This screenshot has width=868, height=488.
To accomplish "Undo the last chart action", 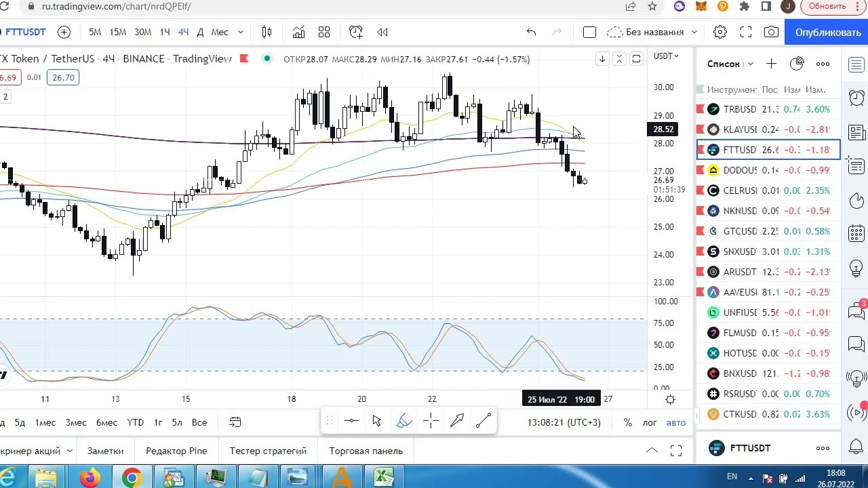I will [x=531, y=32].
